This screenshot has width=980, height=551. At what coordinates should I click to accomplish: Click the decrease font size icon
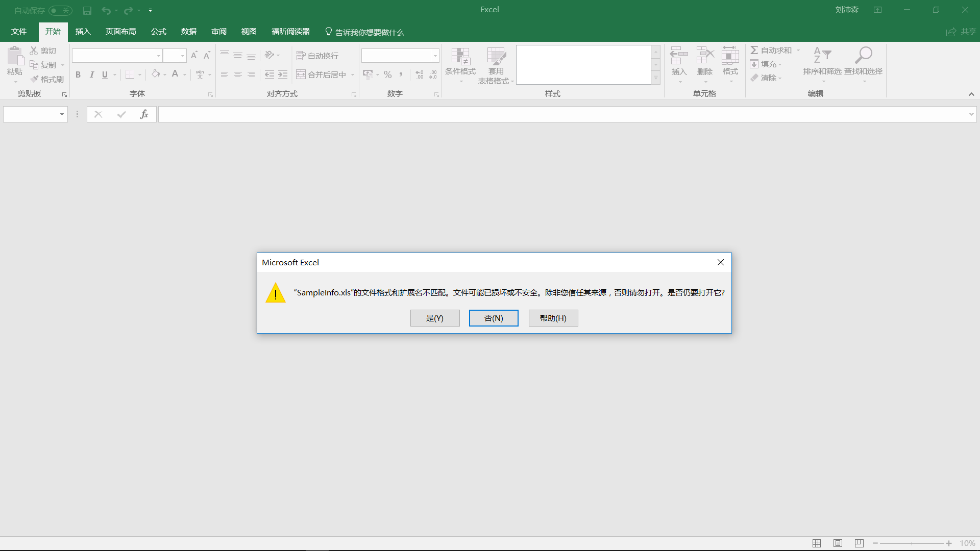[207, 55]
